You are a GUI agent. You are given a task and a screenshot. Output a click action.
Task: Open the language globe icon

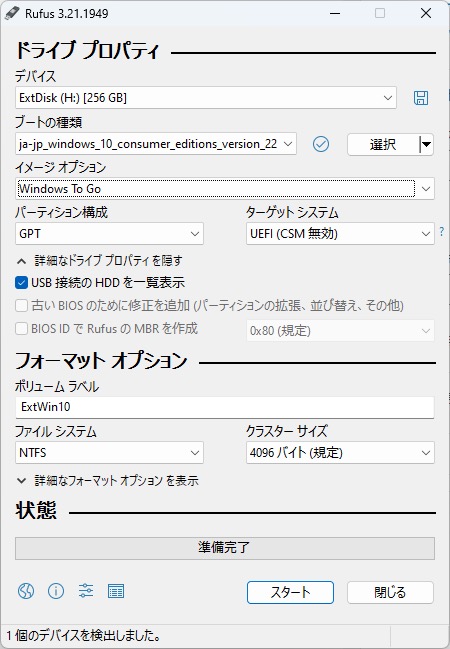(x=26, y=591)
